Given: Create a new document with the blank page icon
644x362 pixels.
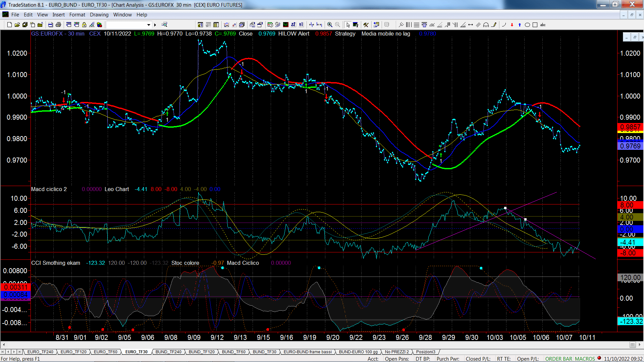Looking at the screenshot, I should point(9,25).
